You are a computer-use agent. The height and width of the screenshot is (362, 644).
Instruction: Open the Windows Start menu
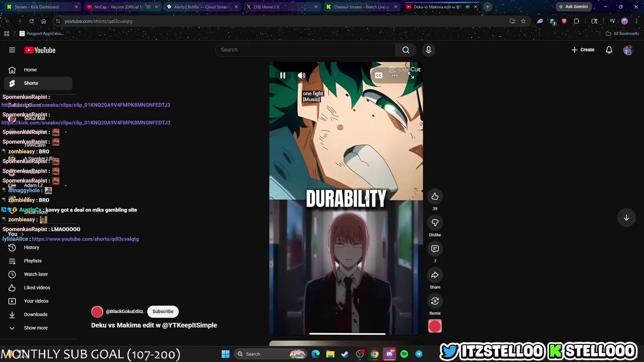tap(225, 354)
